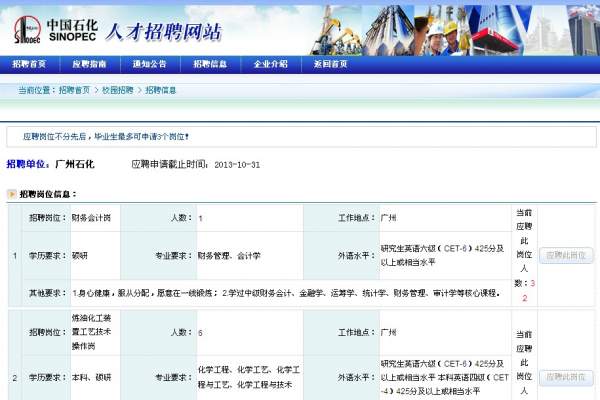Click 应聘此岗位 button for 财务会计岗

coord(566,255)
